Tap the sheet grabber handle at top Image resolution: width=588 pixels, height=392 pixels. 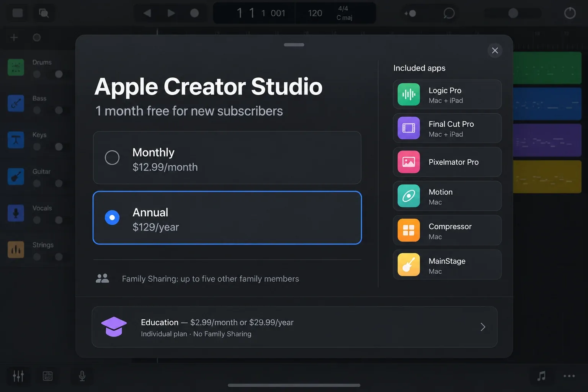coord(294,45)
